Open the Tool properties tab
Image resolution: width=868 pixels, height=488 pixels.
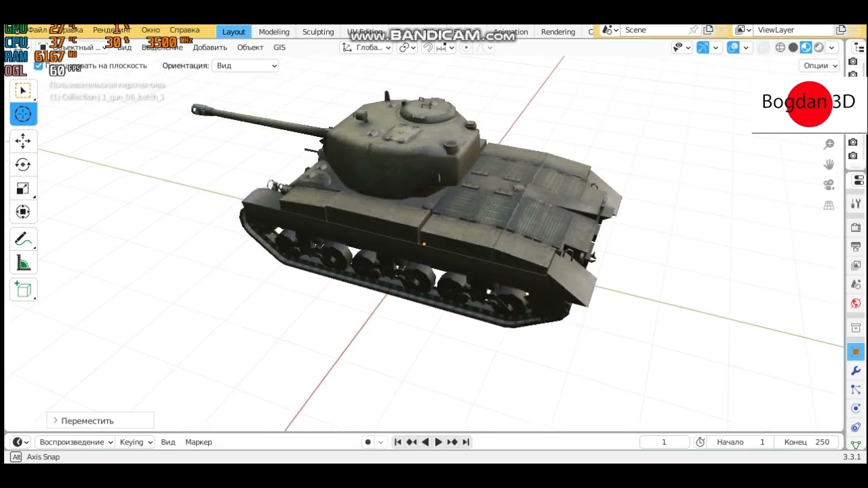856,203
